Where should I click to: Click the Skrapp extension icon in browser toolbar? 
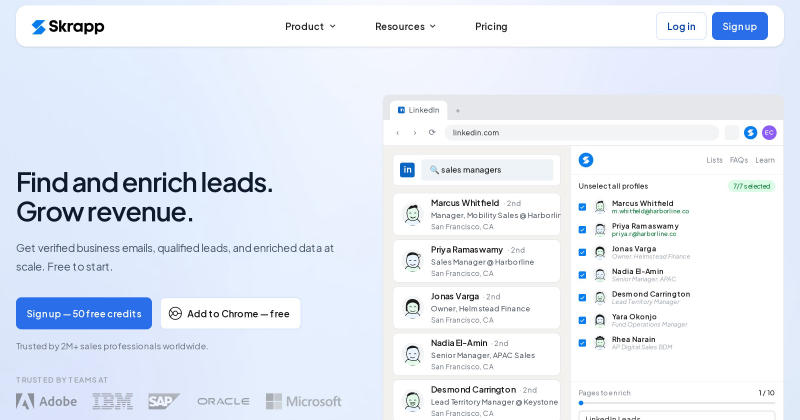point(750,133)
